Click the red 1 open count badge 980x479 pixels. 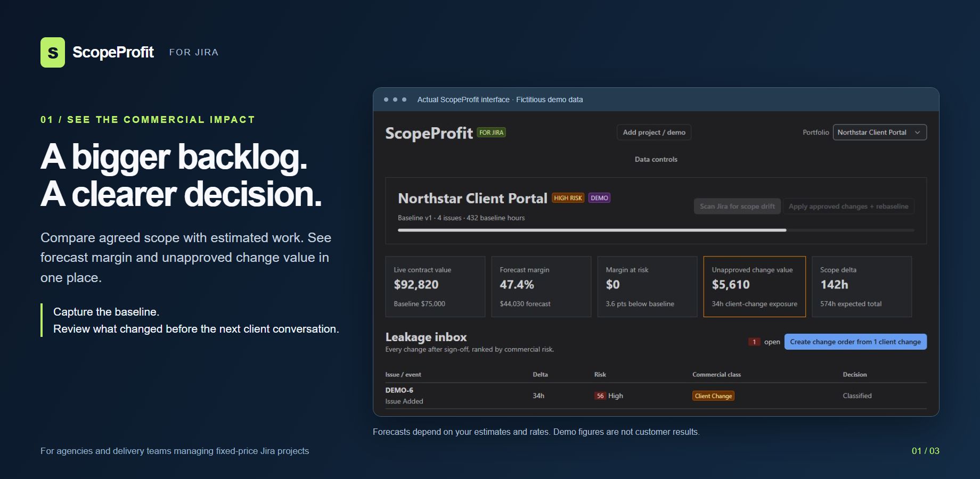[x=754, y=342]
